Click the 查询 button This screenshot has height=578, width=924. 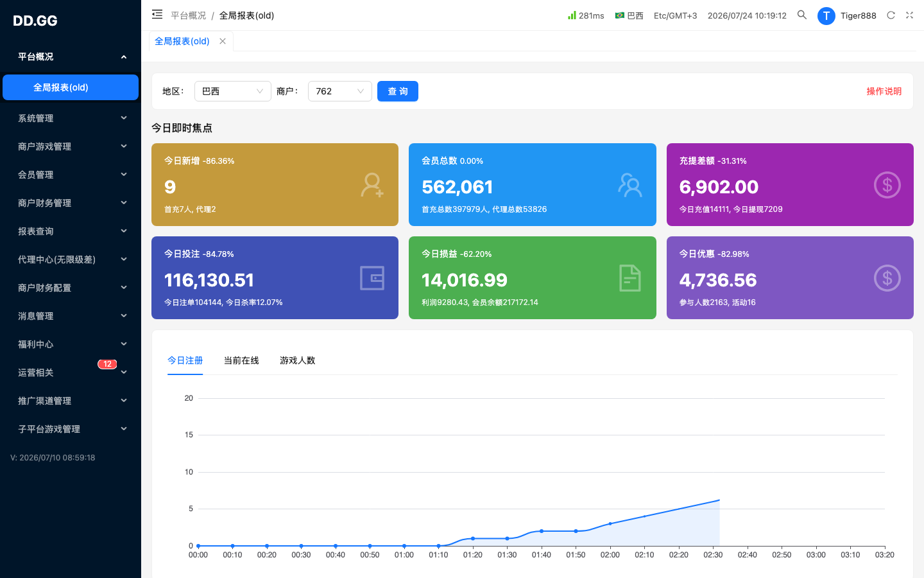(398, 91)
